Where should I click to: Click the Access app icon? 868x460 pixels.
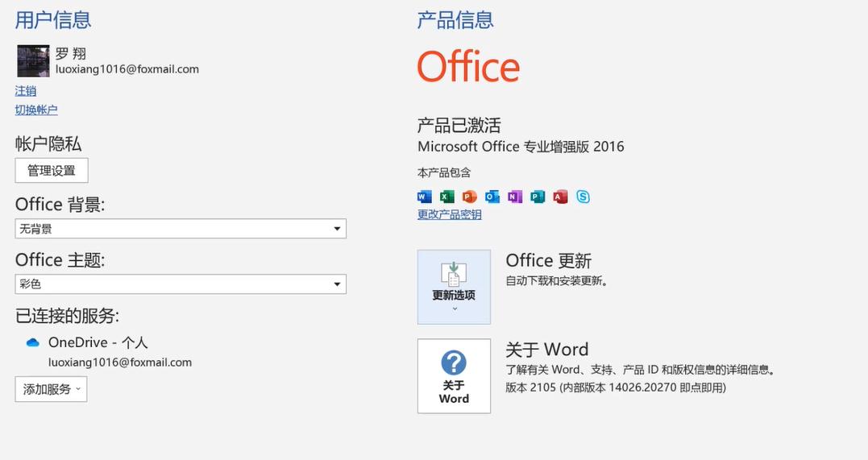(x=560, y=197)
